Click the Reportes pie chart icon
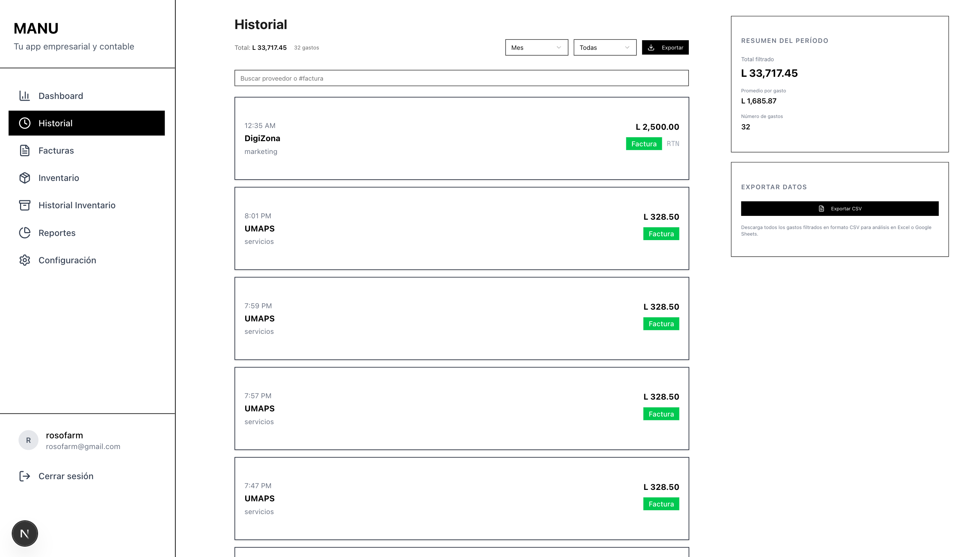The width and height of the screenshot is (980, 557). pyautogui.click(x=25, y=232)
